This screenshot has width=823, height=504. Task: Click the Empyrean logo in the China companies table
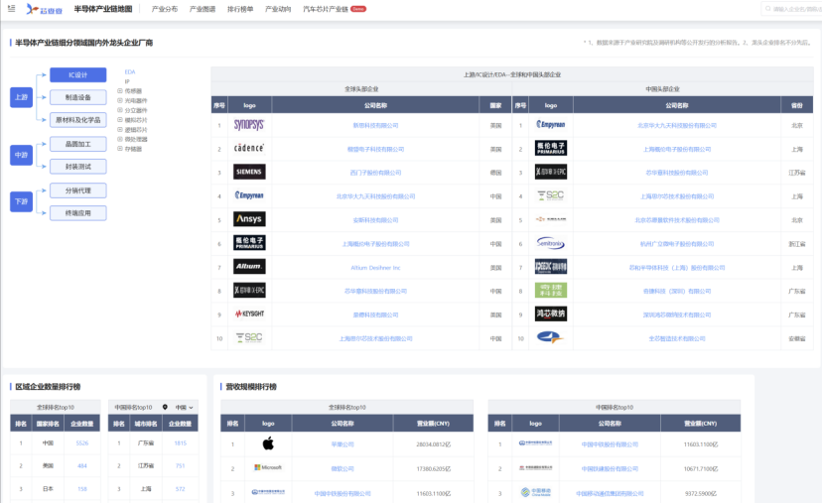click(x=551, y=124)
